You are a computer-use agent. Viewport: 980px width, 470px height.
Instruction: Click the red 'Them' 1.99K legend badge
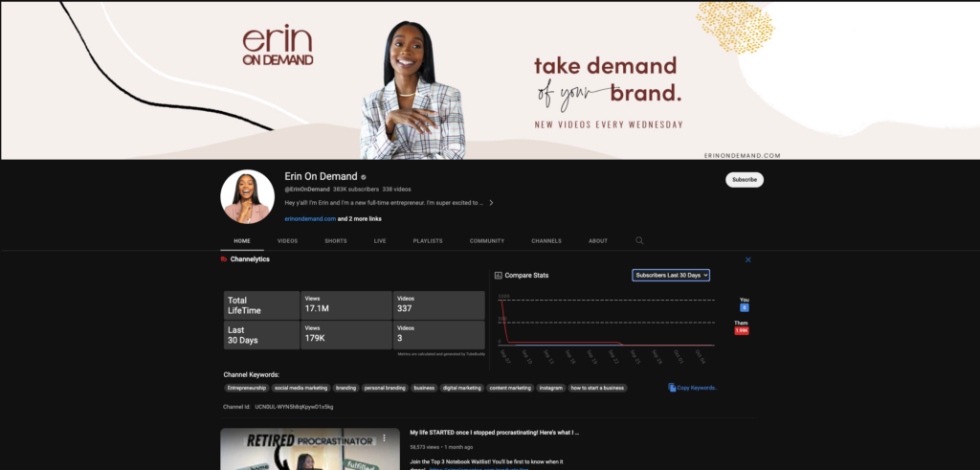tap(742, 330)
